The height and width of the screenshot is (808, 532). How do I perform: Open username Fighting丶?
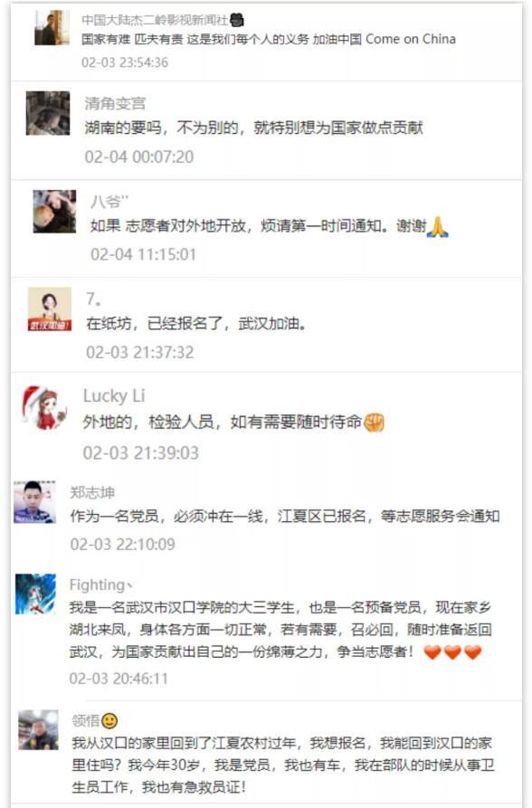(101, 585)
